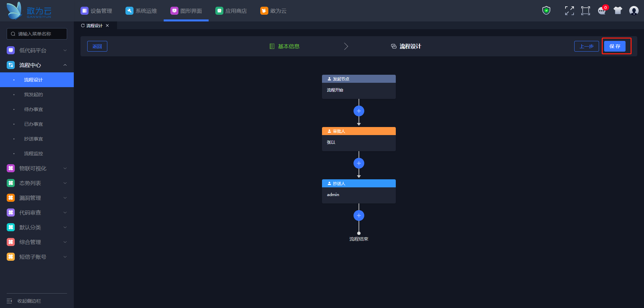Expand the 默认分类 menu chevron
Image resolution: width=644 pixels, height=308 pixels.
[65, 227]
